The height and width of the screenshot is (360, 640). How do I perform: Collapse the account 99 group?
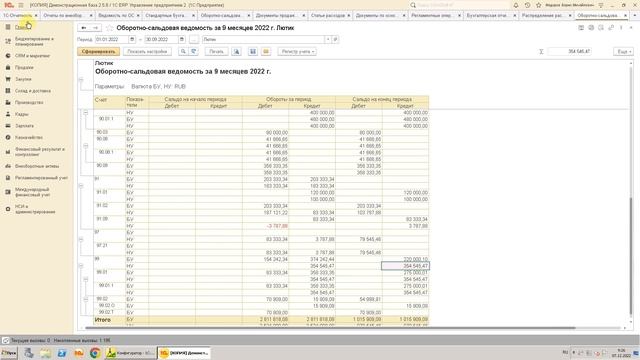tap(81, 266)
